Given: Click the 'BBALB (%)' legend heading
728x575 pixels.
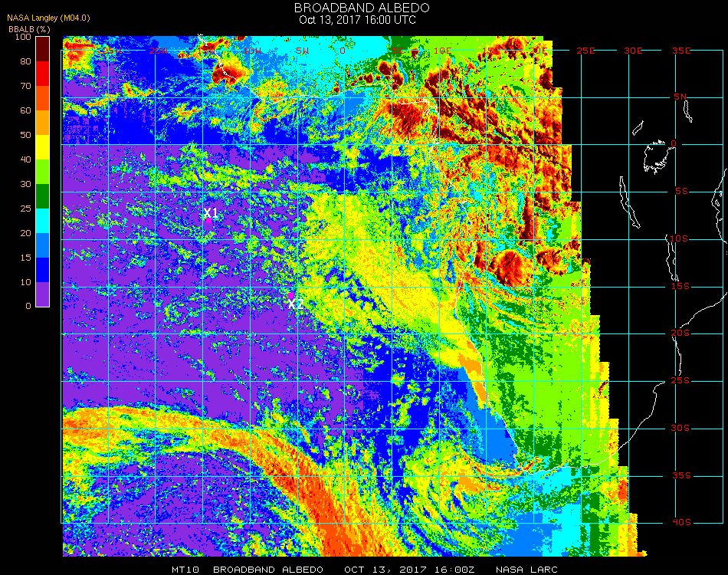Looking at the screenshot, I should [x=29, y=29].
